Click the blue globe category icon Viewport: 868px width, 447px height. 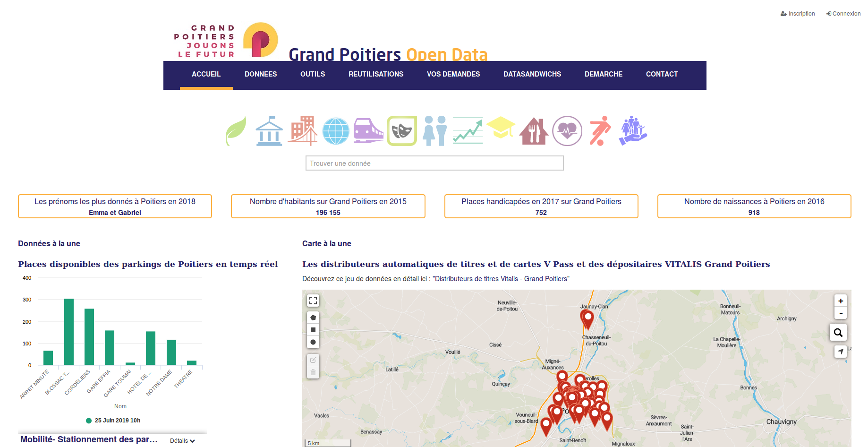tap(336, 131)
